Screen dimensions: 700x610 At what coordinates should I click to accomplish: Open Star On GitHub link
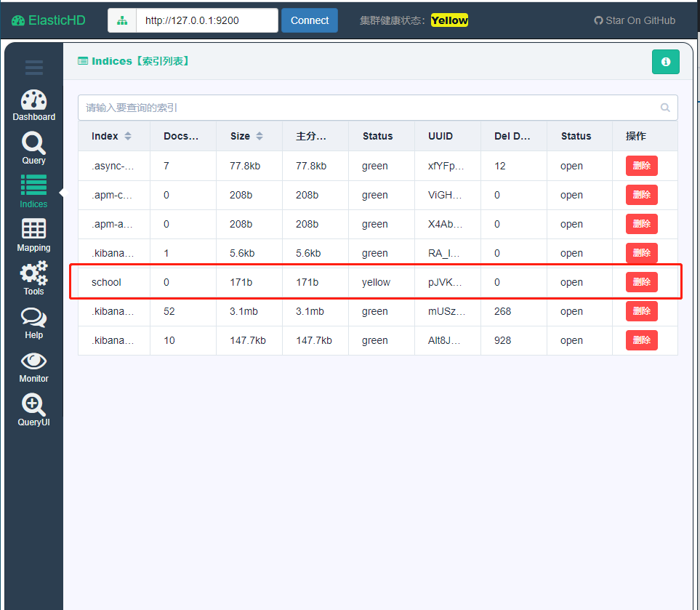click(x=635, y=20)
